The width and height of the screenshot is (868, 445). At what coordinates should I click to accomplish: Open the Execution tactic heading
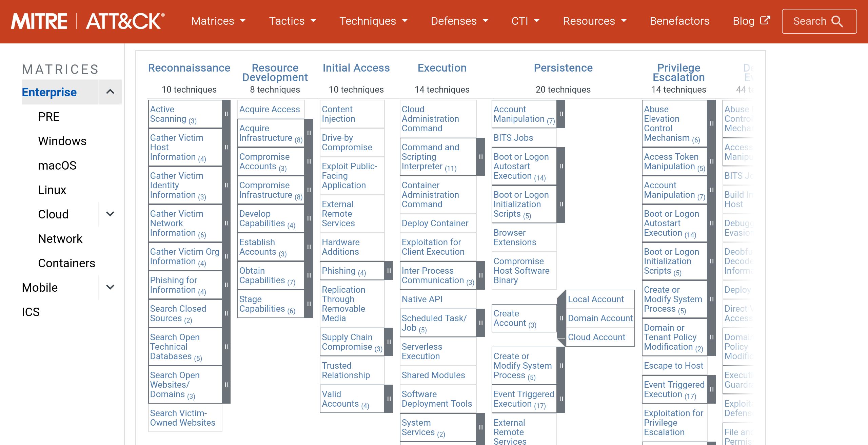(442, 68)
